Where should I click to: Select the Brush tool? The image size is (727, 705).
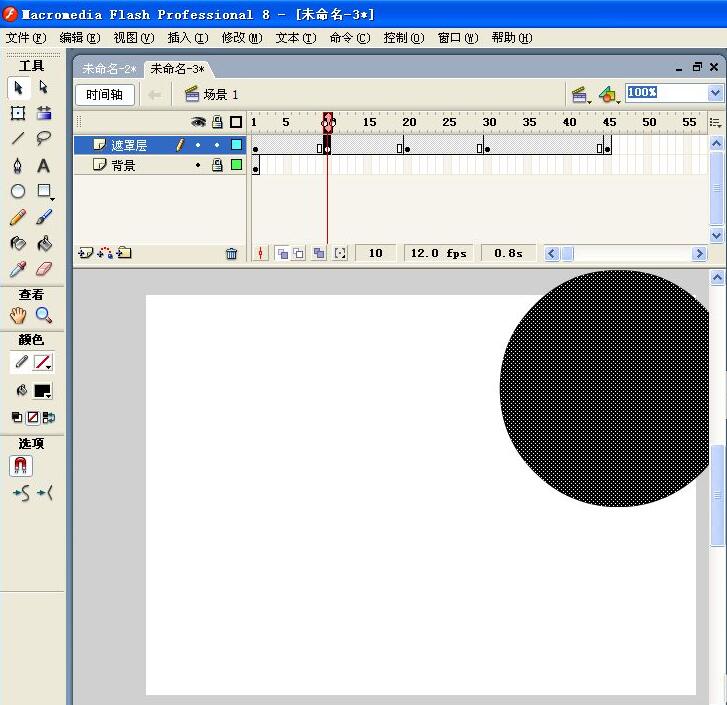pyautogui.click(x=44, y=217)
